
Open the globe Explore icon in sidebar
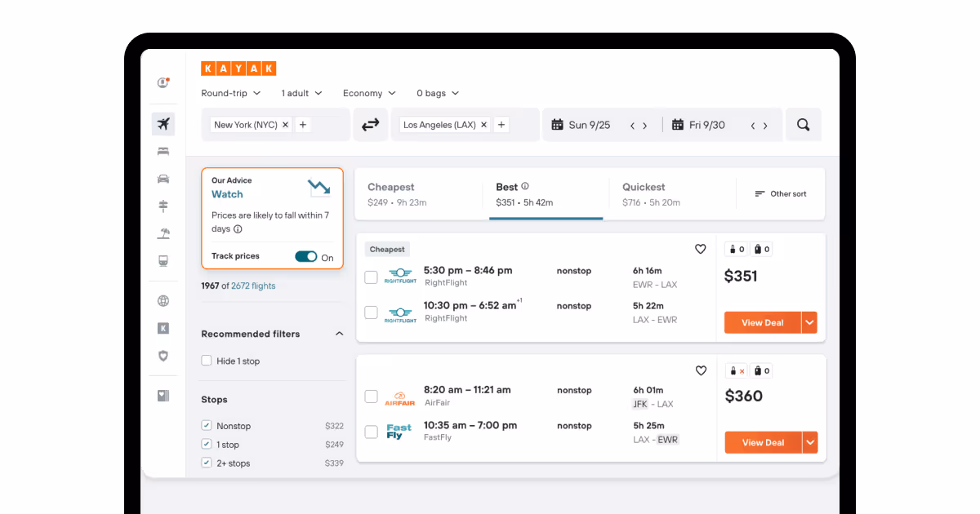coord(163,301)
